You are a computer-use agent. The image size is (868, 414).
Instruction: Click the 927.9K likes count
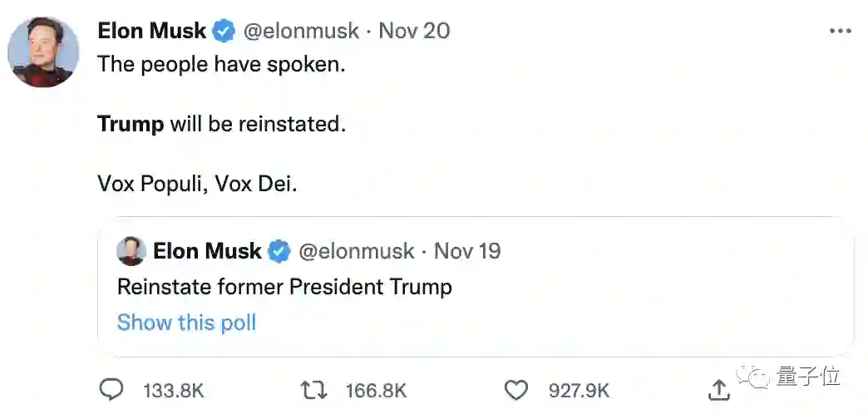pos(579,390)
